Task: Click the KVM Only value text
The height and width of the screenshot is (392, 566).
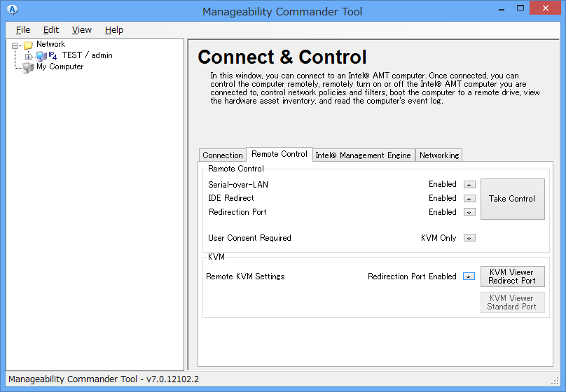Action: (439, 238)
